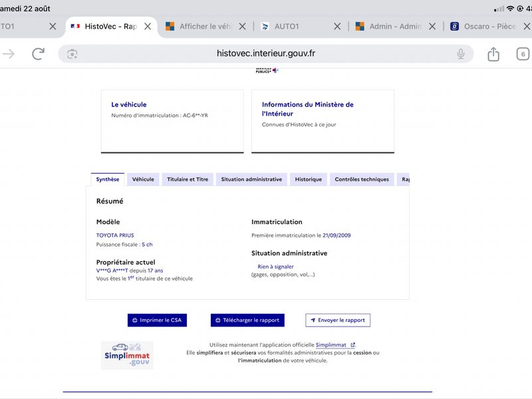Close the Afficher le véhicule tab
This screenshot has height=399, width=532.
[x=242, y=27]
